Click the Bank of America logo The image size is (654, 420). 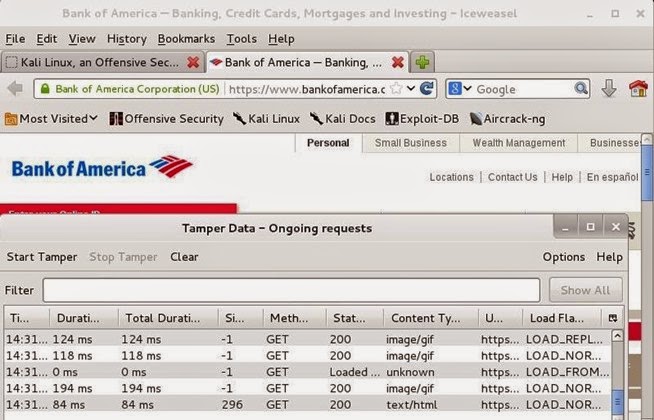[x=102, y=168]
